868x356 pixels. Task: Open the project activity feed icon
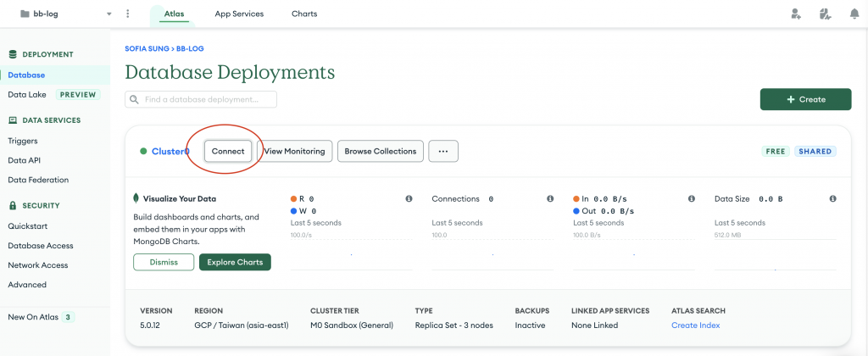coord(826,14)
